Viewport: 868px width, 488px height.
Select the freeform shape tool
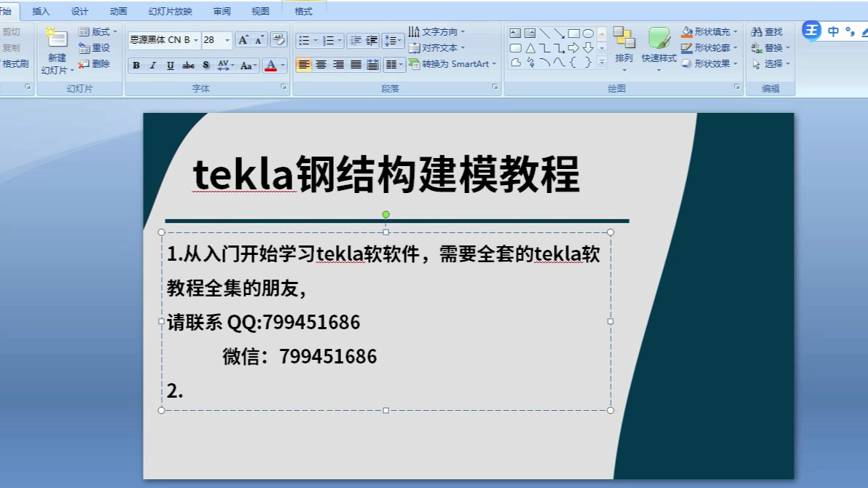point(515,63)
